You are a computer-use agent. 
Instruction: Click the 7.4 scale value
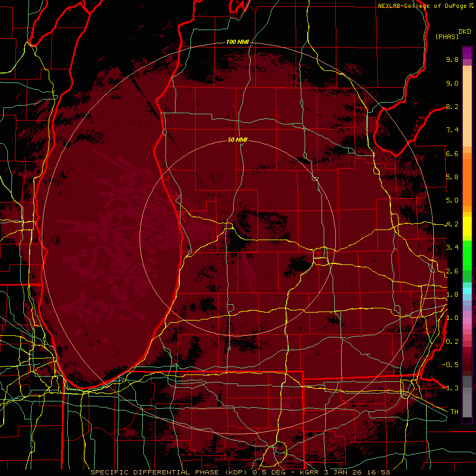pos(452,130)
